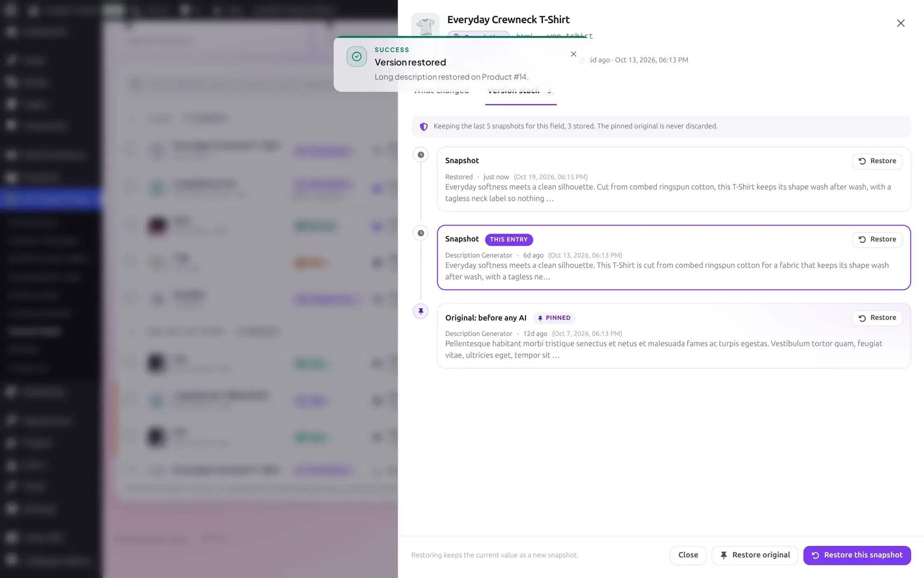Click the shield icon in the snapshot notice
The width and height of the screenshot is (924, 578).
423,126
